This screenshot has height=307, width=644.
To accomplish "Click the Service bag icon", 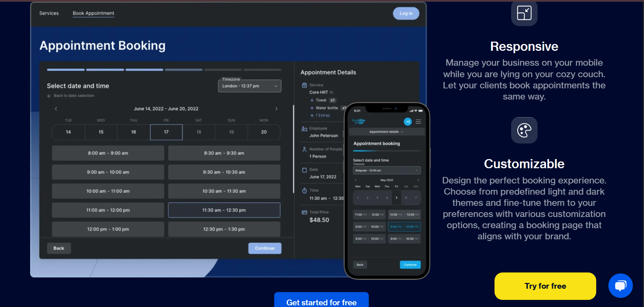I will click(x=304, y=85).
